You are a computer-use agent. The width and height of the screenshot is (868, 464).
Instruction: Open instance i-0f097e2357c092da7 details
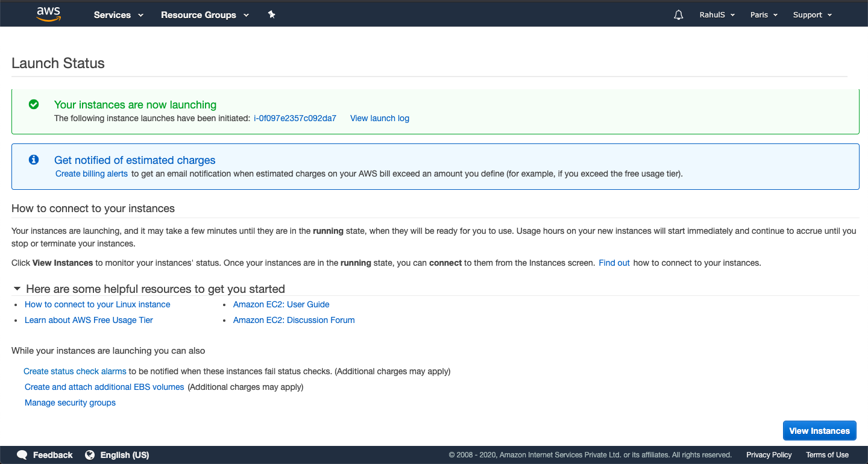(x=295, y=118)
